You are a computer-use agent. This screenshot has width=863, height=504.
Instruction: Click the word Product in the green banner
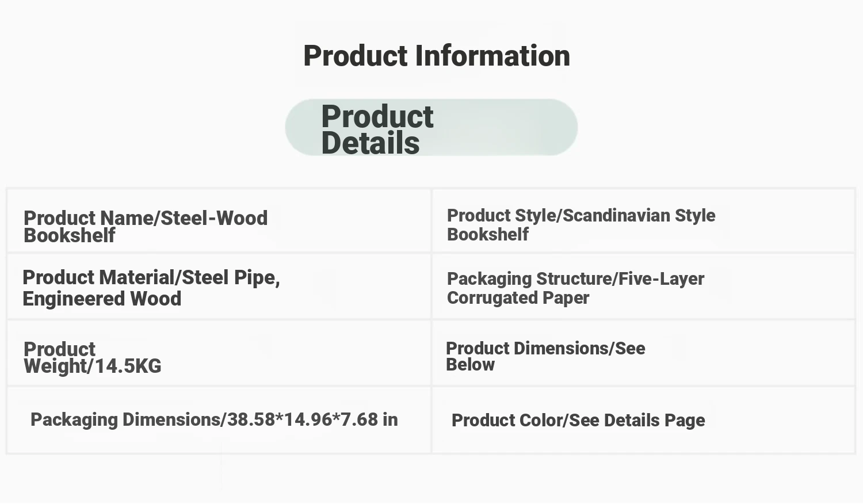coord(377,117)
